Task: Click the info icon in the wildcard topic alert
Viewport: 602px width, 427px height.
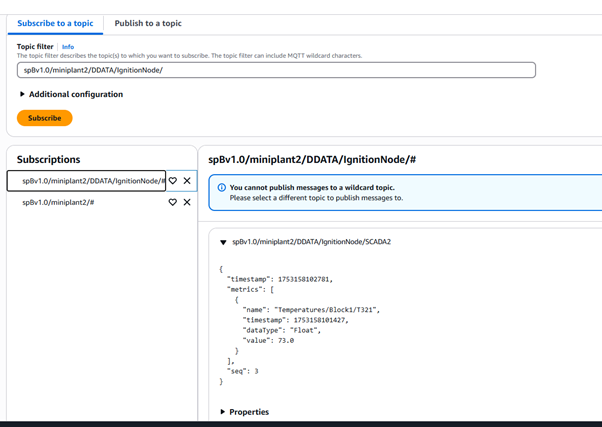Action: pyautogui.click(x=222, y=188)
